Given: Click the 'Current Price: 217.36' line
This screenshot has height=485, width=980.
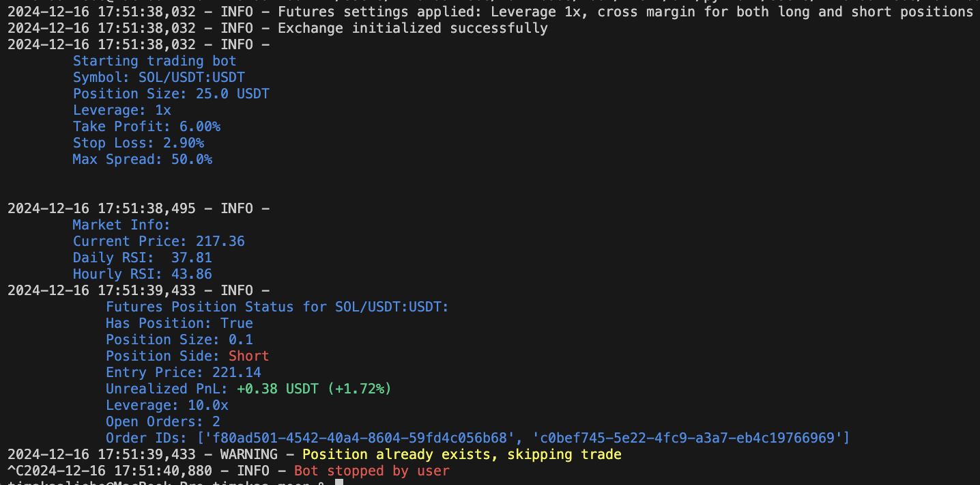Looking at the screenshot, I should coord(158,241).
